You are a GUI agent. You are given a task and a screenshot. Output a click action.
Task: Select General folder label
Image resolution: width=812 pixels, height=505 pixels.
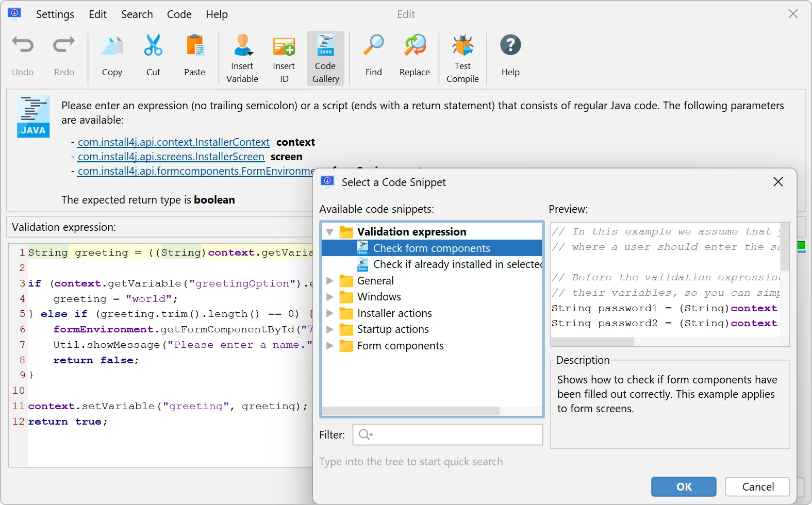pos(375,281)
